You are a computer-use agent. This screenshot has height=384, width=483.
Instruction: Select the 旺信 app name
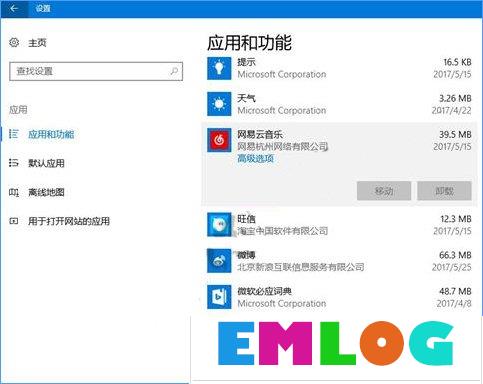246,219
